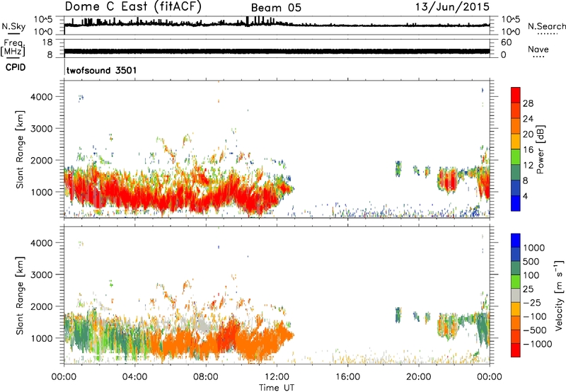566x392 pixels.
Task: Select the "18" frequency tick label
Action: tap(47, 42)
